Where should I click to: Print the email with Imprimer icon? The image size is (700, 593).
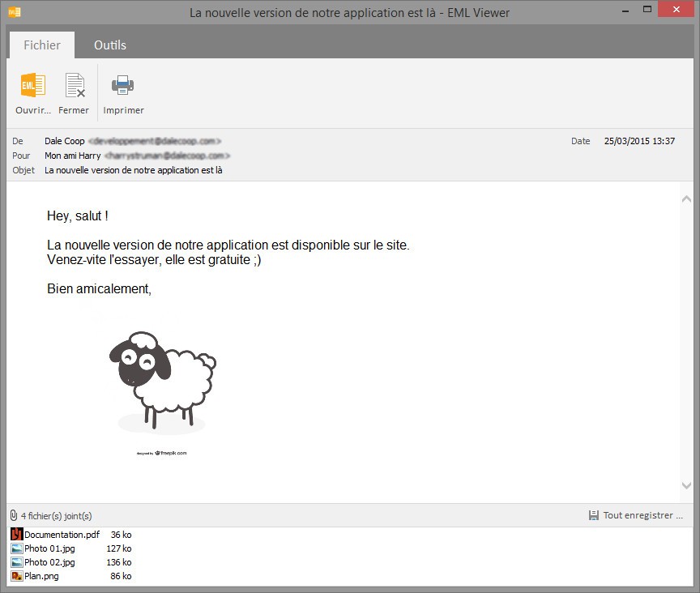tap(123, 85)
